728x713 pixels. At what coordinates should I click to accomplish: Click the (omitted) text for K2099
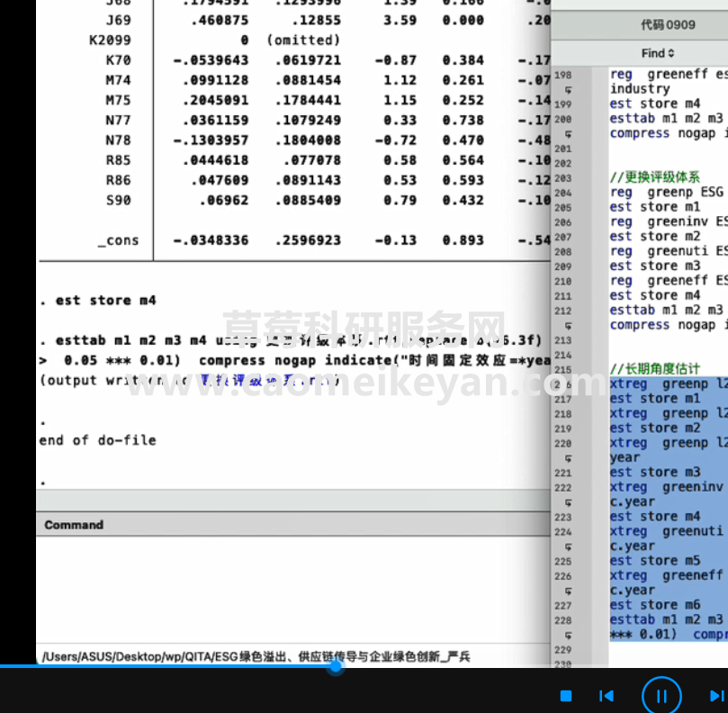[303, 41]
